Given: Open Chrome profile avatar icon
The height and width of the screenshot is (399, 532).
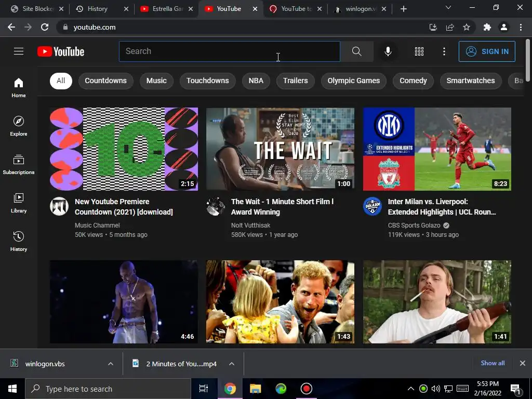Looking at the screenshot, I should (x=504, y=27).
